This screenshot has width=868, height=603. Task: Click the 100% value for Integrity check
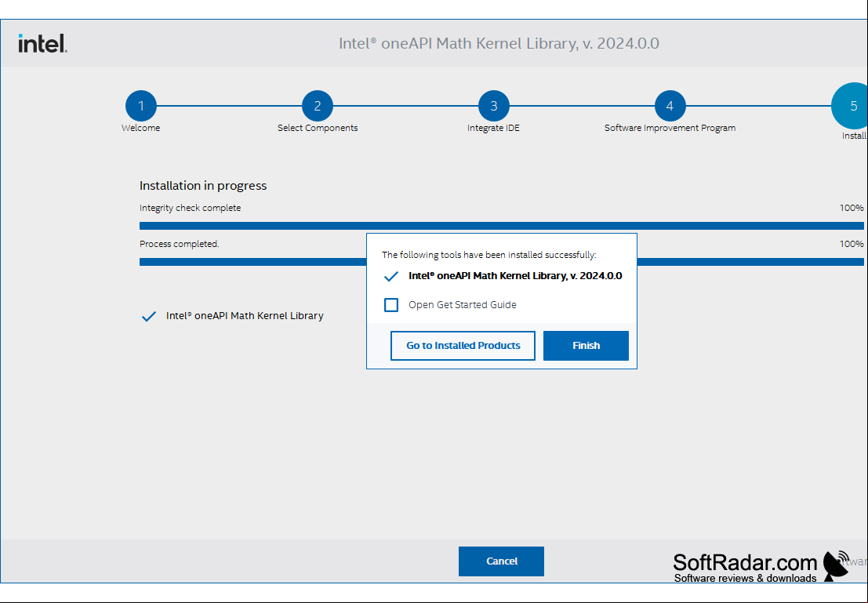tap(852, 208)
